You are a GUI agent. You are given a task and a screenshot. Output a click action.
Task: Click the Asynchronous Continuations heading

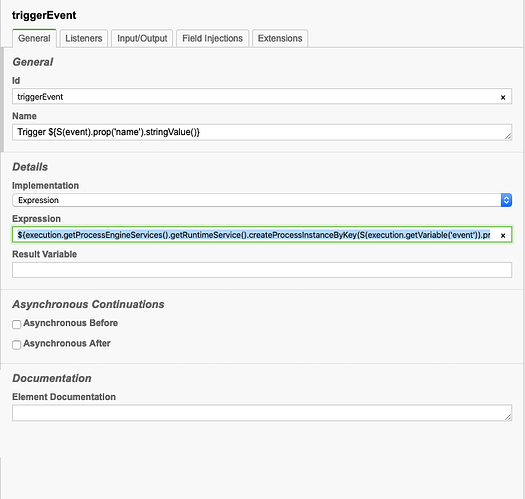pyautogui.click(x=88, y=304)
